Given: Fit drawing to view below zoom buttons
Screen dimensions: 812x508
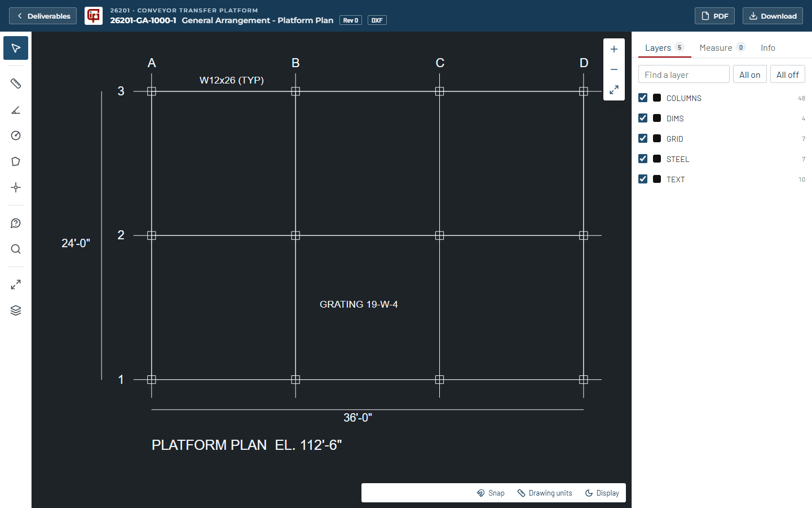Looking at the screenshot, I should [x=614, y=90].
